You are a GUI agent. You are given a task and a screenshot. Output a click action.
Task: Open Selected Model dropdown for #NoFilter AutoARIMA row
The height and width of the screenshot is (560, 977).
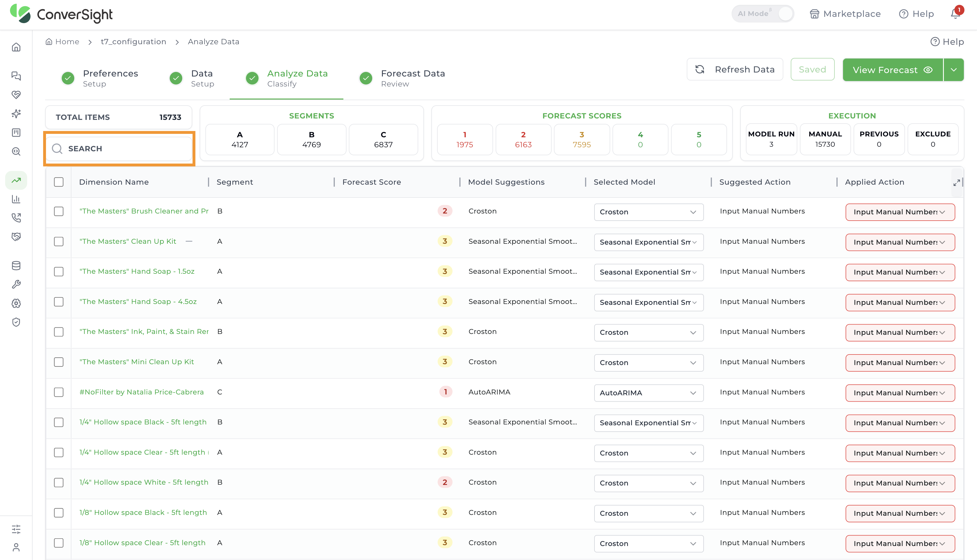tap(649, 393)
